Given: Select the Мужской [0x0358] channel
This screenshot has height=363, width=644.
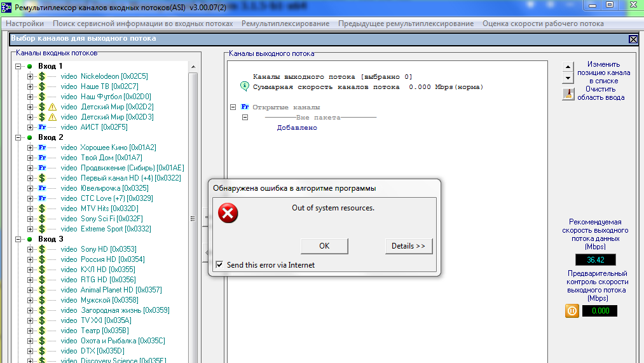Looking at the screenshot, I should click(99, 300).
